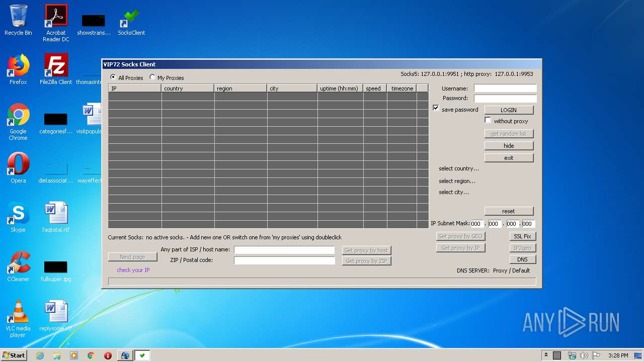Open the Skype desktop icon

pos(18,217)
